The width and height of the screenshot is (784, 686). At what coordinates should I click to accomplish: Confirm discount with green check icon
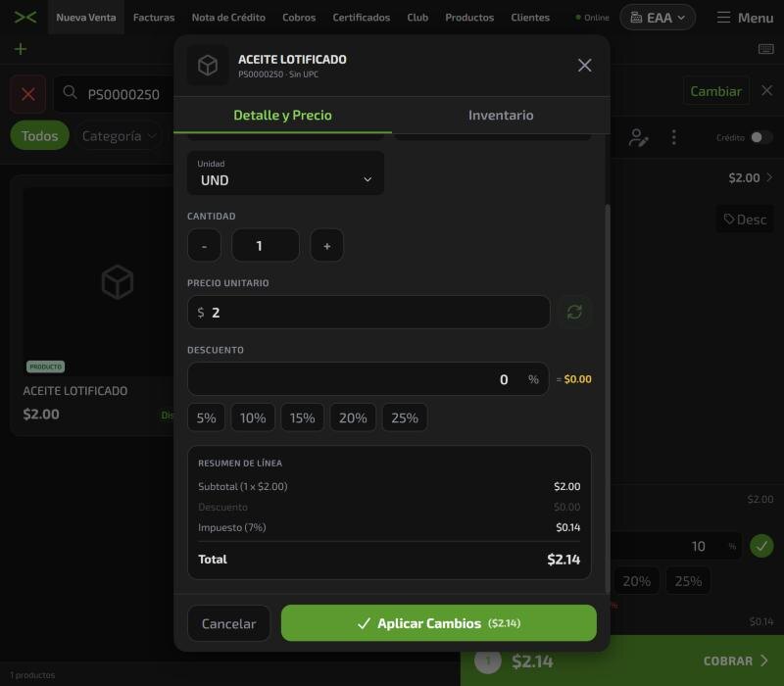tap(761, 546)
